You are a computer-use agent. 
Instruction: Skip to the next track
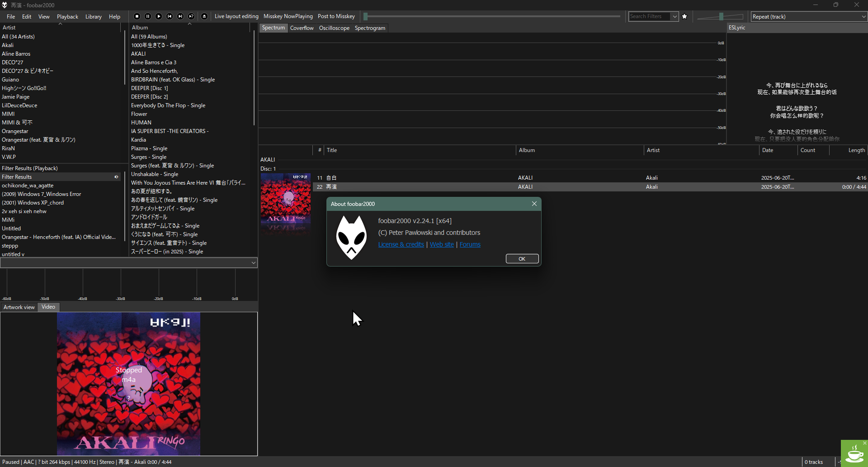180,16
